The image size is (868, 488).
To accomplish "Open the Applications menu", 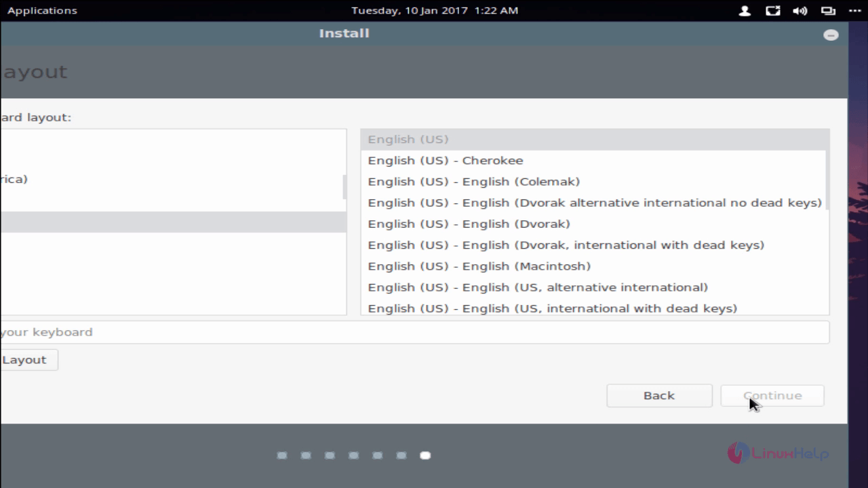I will 42,10.
